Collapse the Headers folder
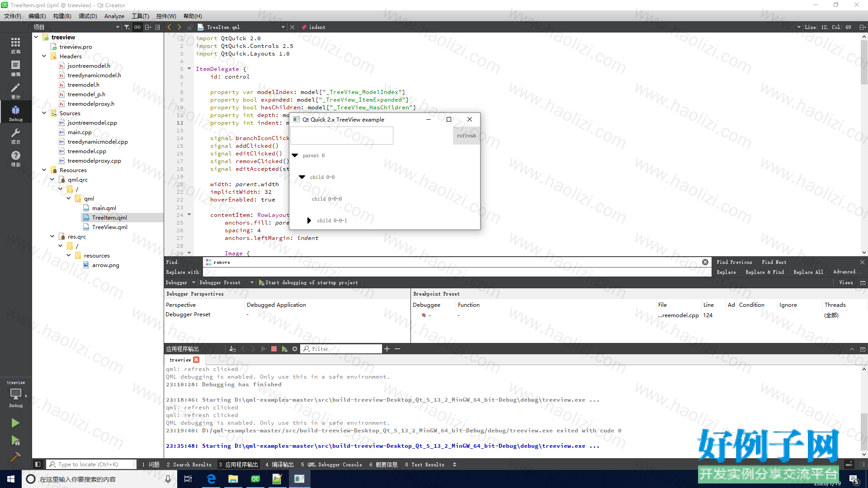Screen dimensions: 868x488 pos(44,56)
